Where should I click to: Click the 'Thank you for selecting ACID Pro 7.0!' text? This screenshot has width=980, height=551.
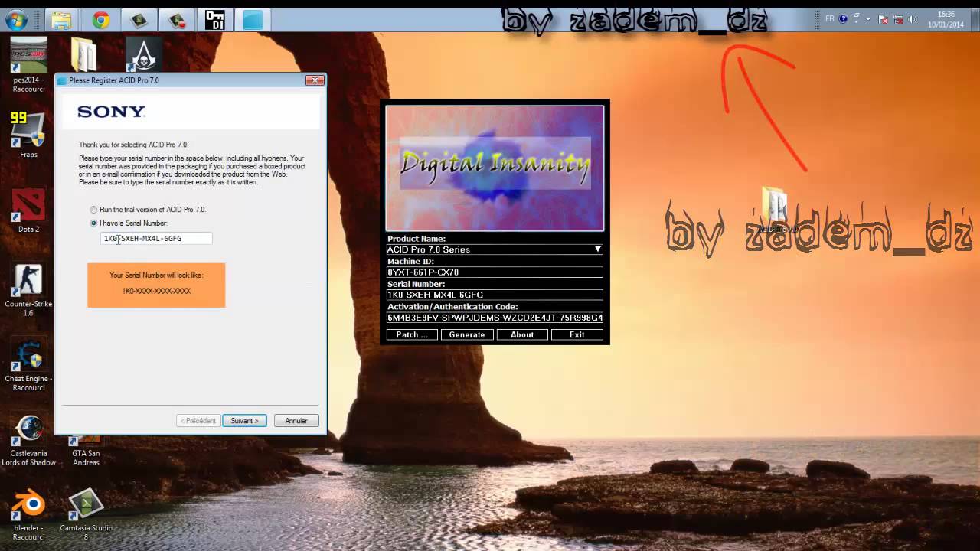pos(134,145)
